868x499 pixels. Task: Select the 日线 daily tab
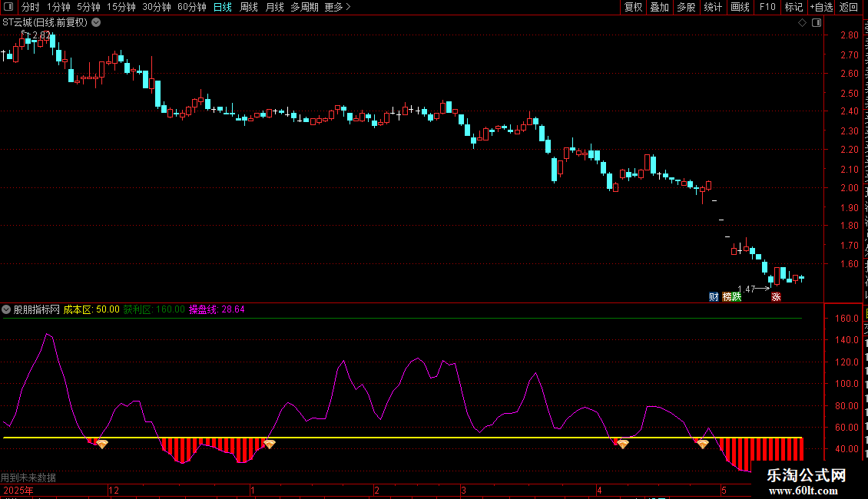223,7
